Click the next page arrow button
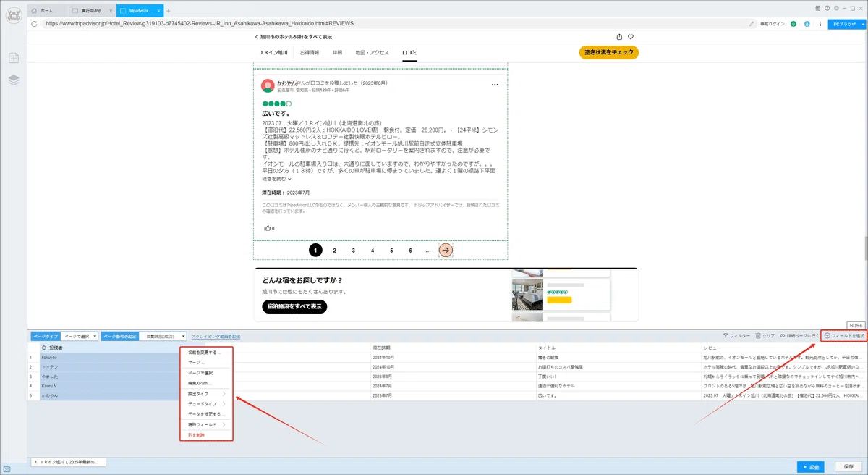 [446, 250]
